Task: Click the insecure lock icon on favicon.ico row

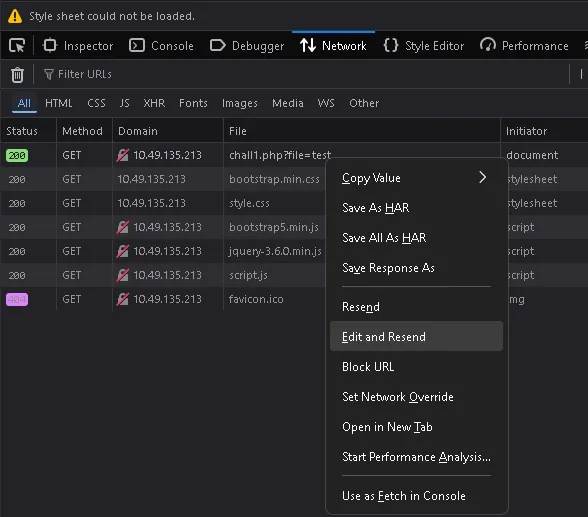Action: [x=123, y=299]
